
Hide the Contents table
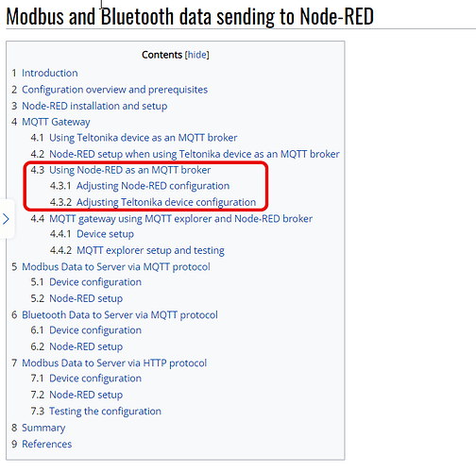click(x=197, y=55)
